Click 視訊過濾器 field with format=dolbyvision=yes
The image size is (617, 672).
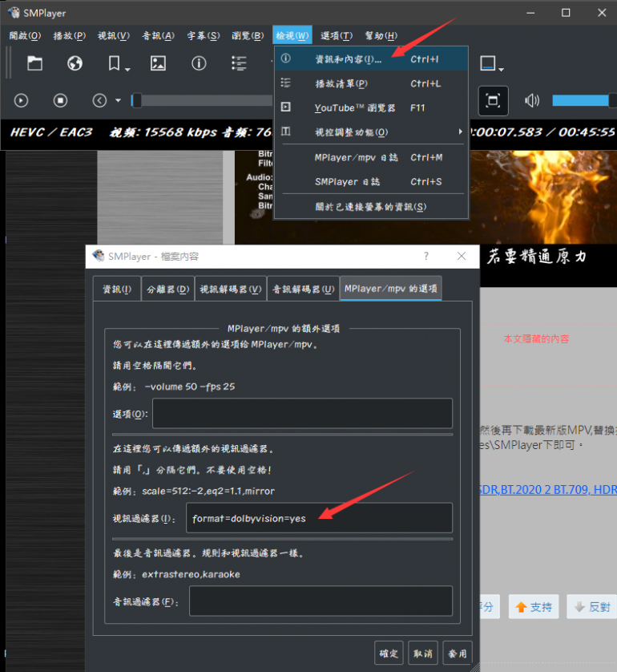click(x=319, y=518)
